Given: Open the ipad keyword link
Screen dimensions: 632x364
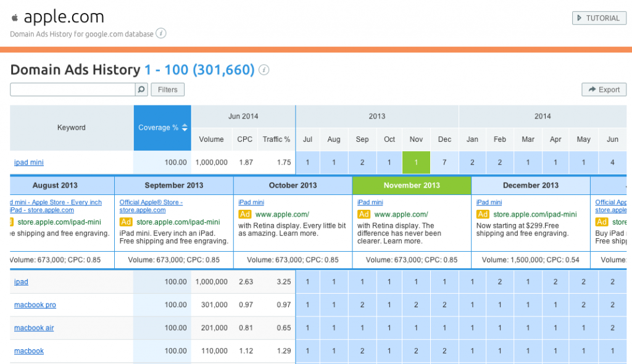Looking at the screenshot, I should tap(21, 282).
